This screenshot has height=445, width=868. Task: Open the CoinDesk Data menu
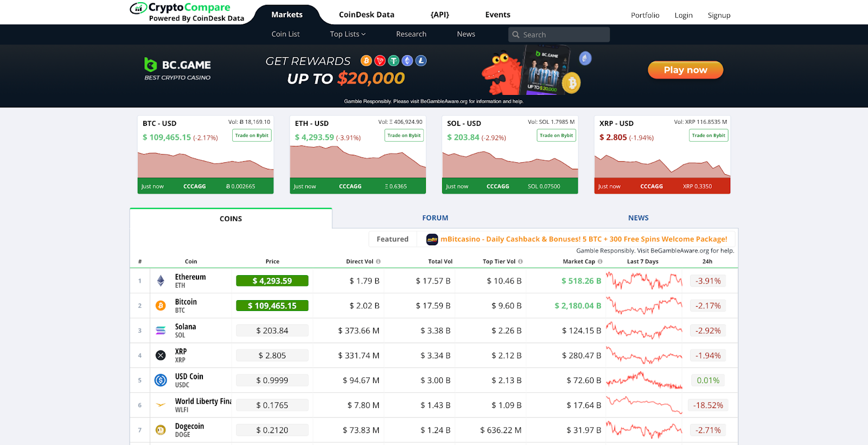pyautogui.click(x=366, y=15)
